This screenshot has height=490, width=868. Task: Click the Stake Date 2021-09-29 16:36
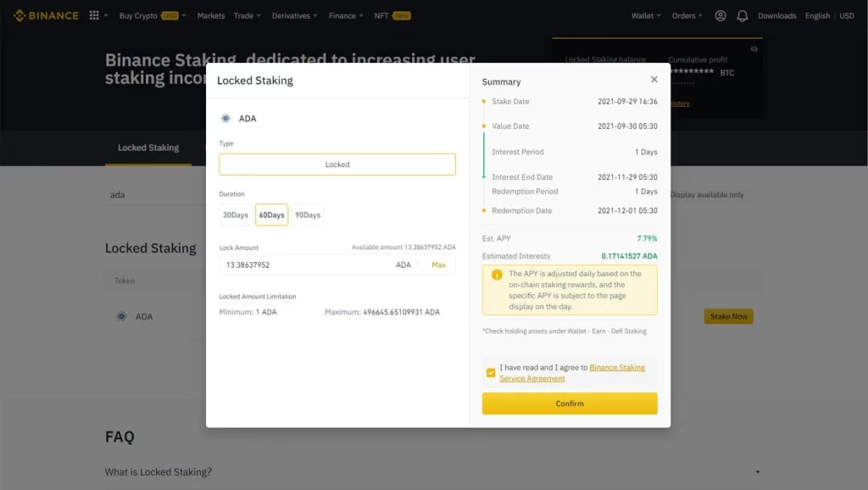click(627, 102)
